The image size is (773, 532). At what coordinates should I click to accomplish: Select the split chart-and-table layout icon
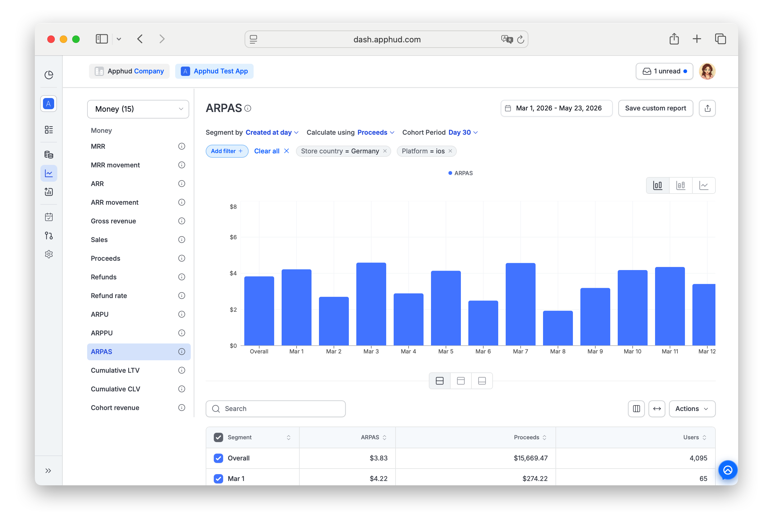440,381
